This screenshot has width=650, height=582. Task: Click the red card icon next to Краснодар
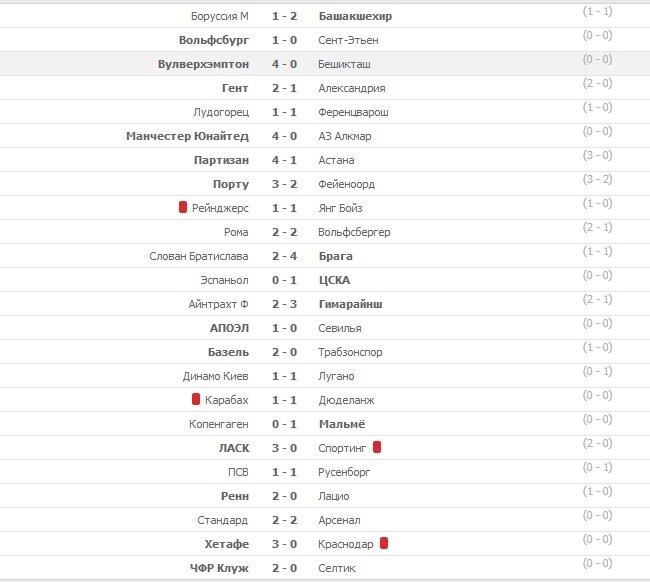coord(384,543)
